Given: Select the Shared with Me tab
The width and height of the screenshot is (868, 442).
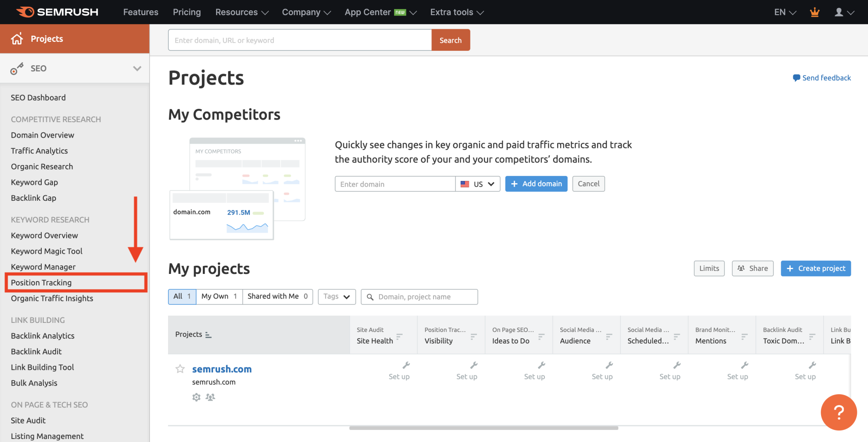Looking at the screenshot, I should pyautogui.click(x=278, y=297).
